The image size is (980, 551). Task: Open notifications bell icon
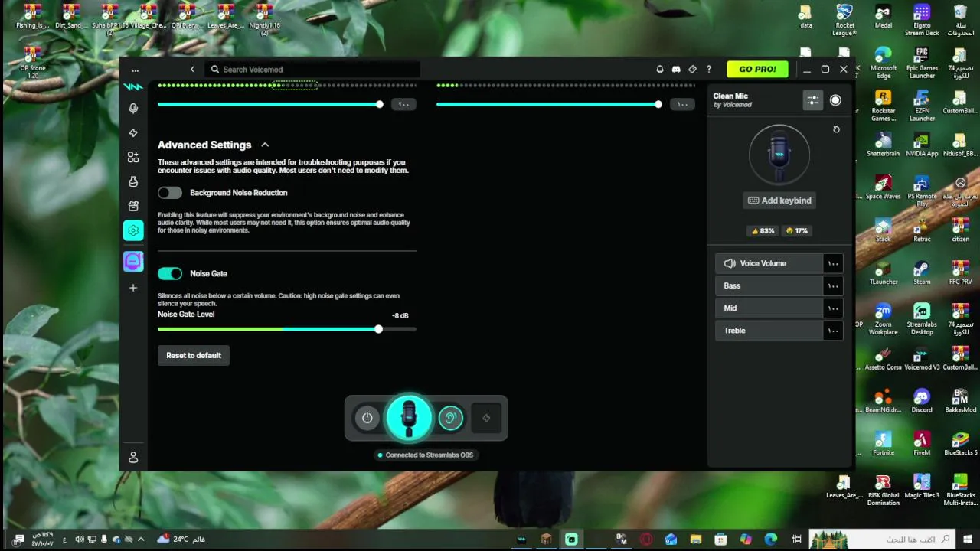pyautogui.click(x=660, y=70)
